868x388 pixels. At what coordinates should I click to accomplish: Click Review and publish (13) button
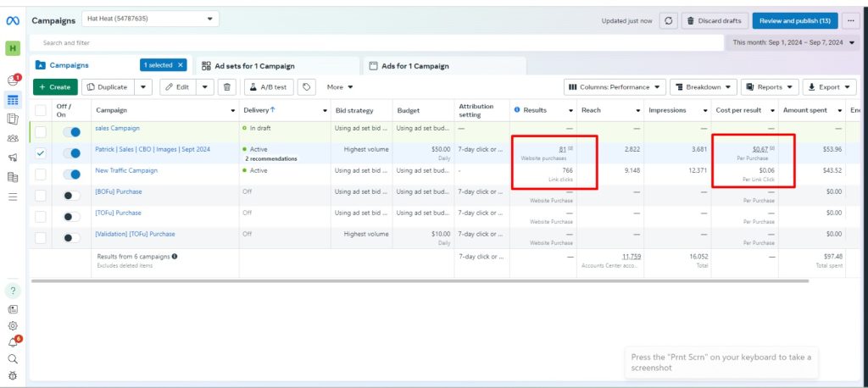coord(795,21)
